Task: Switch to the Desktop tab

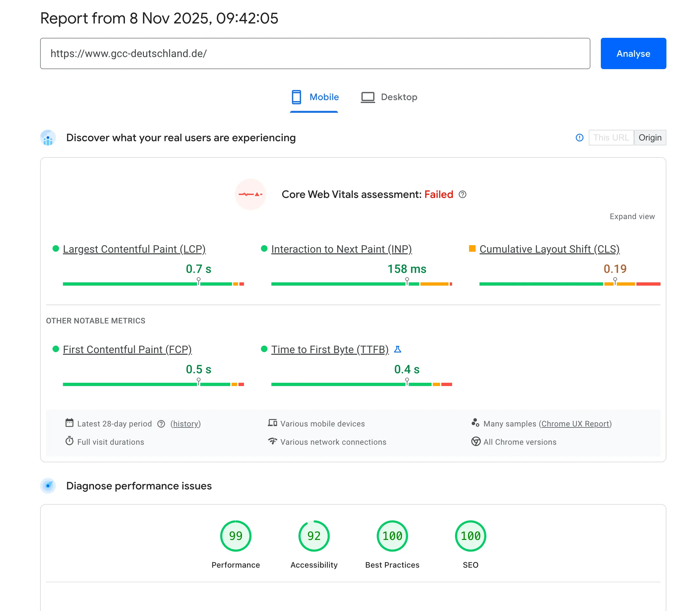Action: pyautogui.click(x=389, y=97)
